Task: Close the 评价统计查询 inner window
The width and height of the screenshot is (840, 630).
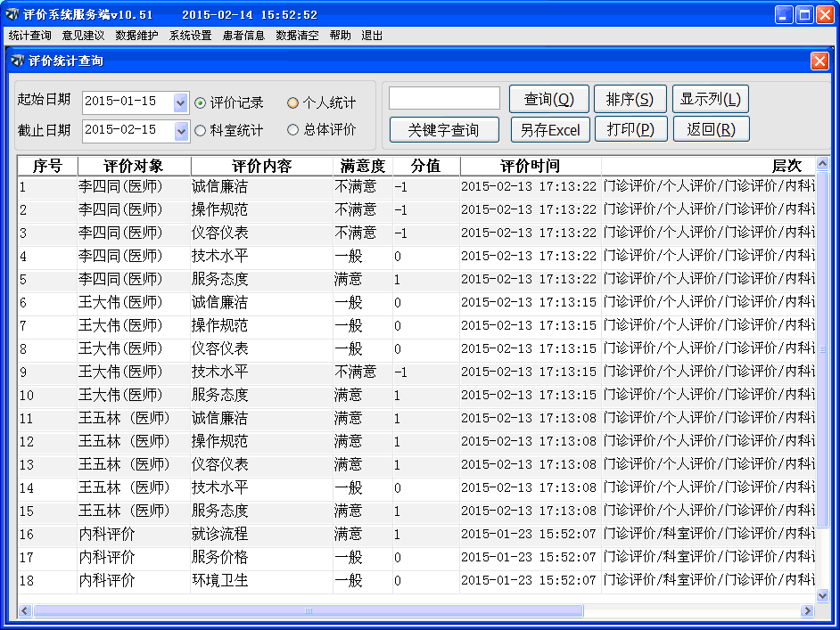Action: (x=819, y=61)
